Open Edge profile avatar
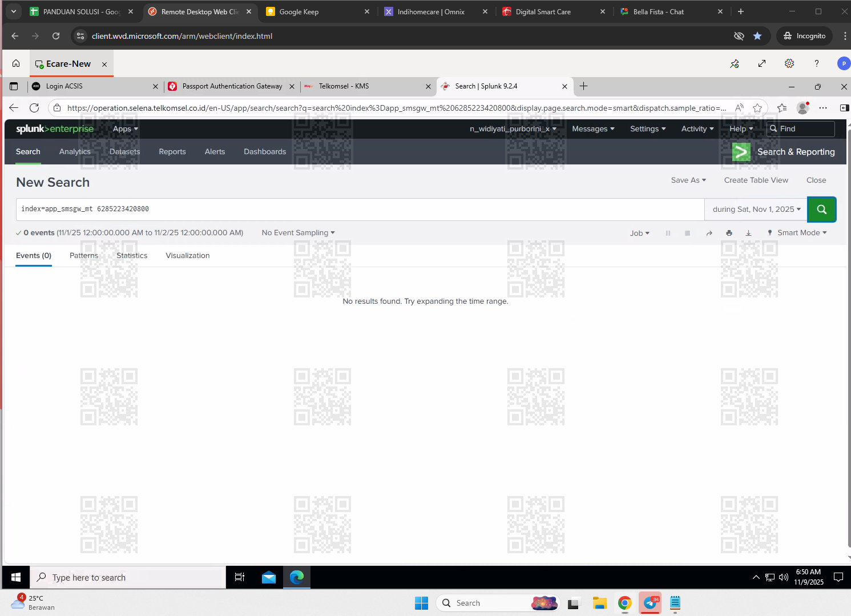The height and width of the screenshot is (616, 851). pyautogui.click(x=803, y=107)
